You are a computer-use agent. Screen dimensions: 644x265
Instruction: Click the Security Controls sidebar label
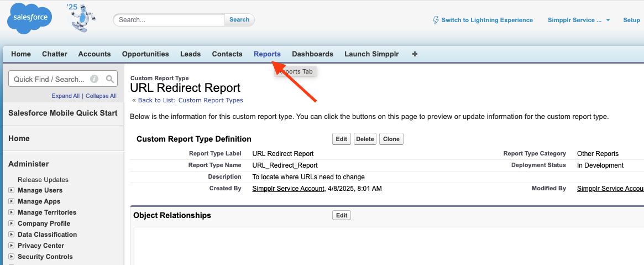(x=45, y=257)
